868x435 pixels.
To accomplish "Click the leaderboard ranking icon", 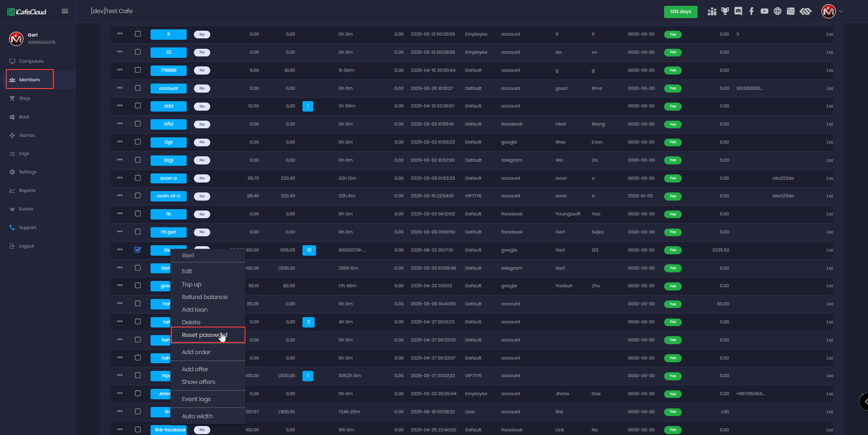I will [712, 11].
